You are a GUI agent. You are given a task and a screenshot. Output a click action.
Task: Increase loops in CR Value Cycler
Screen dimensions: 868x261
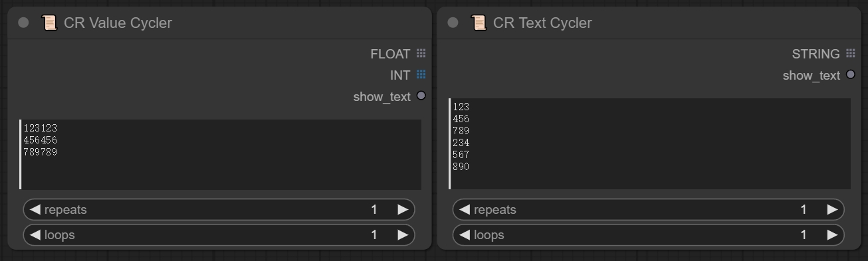(403, 235)
